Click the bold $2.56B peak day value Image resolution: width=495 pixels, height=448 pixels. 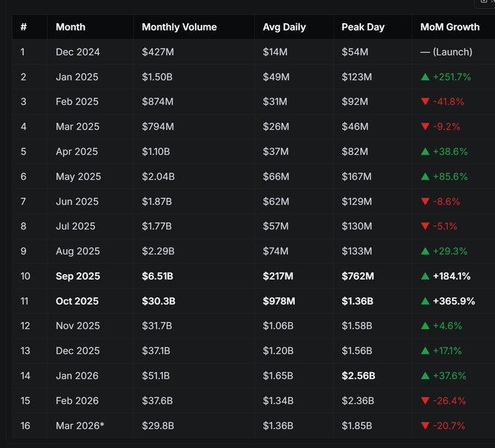click(358, 376)
